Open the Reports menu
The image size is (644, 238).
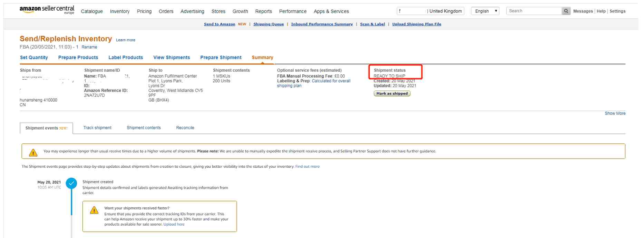coord(264,11)
